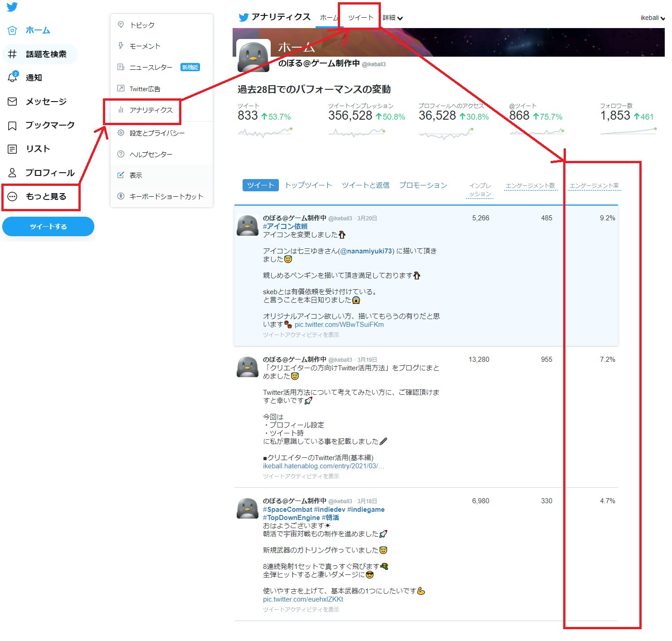The image size is (672, 641).
Task: Click the もっと見る ellipsis icon
Action: pos(12,196)
